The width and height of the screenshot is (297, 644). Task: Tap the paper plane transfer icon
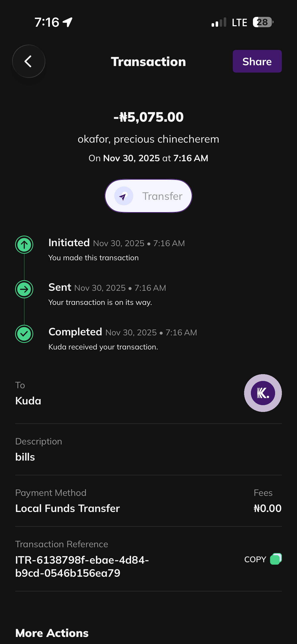pos(123,196)
